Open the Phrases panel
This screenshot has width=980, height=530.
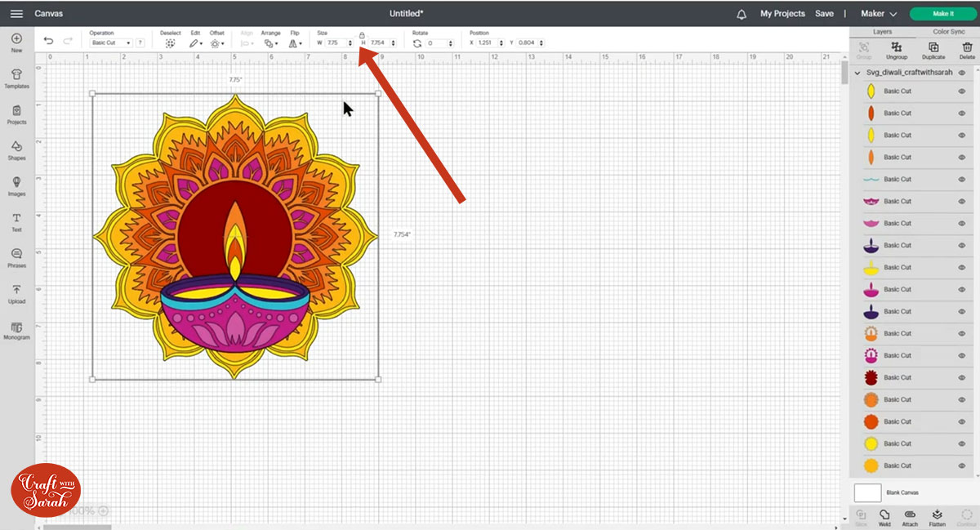coord(16,258)
